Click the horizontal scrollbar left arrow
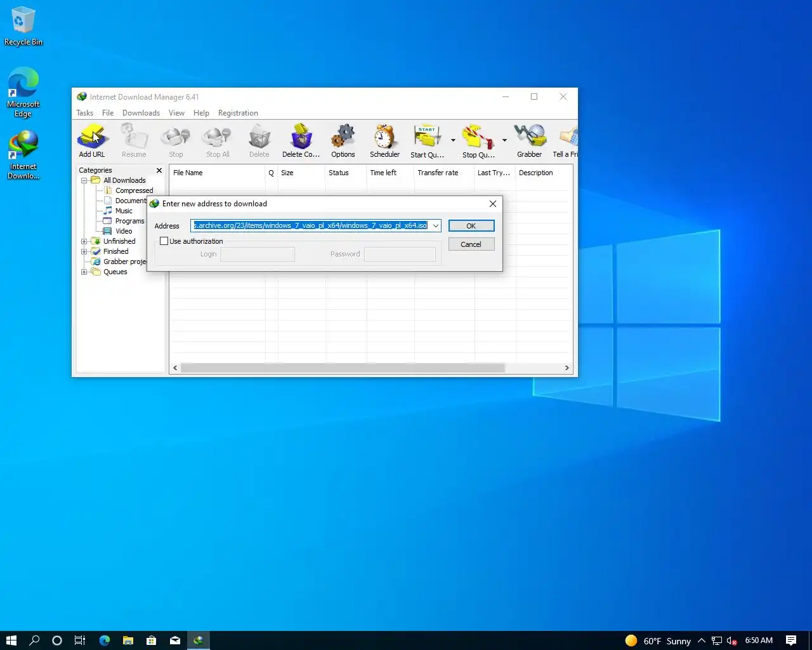Image resolution: width=812 pixels, height=650 pixels. (x=175, y=368)
